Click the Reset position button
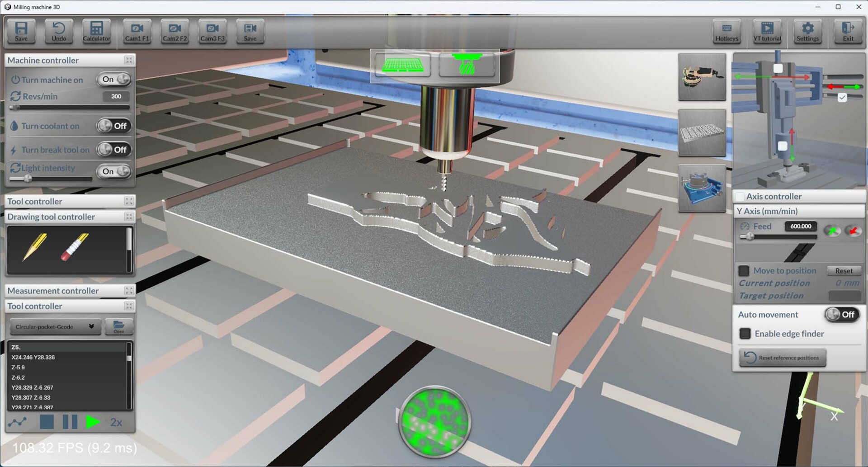Image resolution: width=868 pixels, height=467 pixels. (844, 271)
